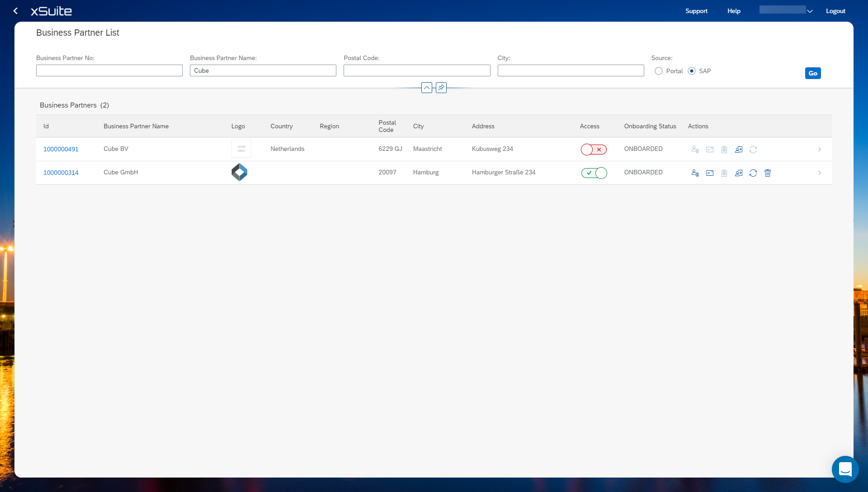Click the refresh icon for Cube GmbH

click(753, 173)
